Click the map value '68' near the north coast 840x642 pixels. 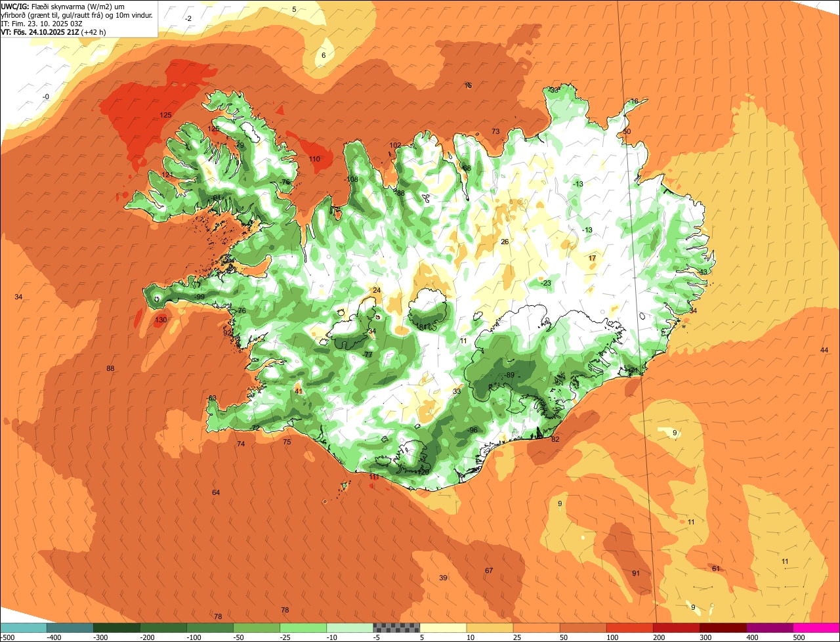467,168
